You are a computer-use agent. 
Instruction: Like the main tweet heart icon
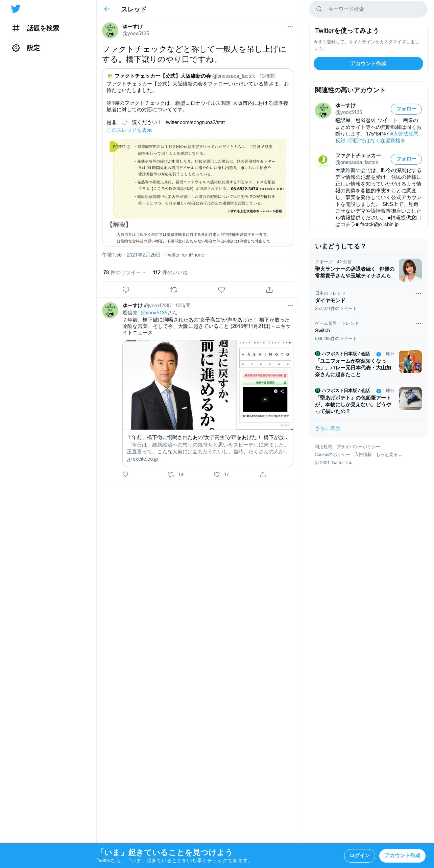[x=221, y=290]
